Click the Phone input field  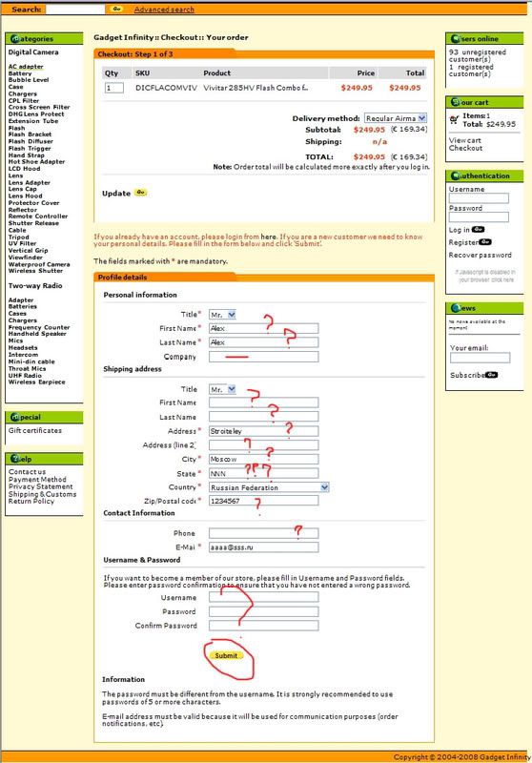263,533
